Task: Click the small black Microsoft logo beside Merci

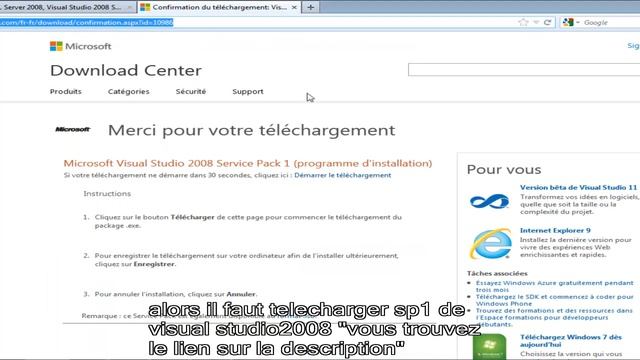Action: coord(72,129)
